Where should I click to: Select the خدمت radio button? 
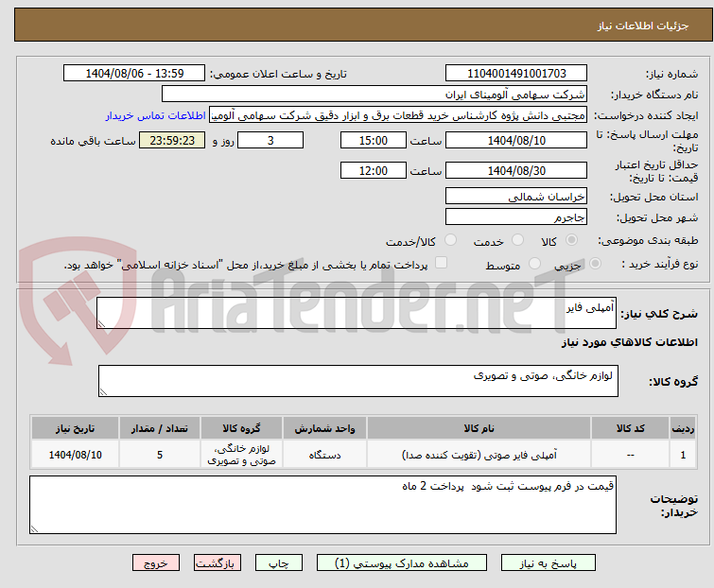pos(517,240)
